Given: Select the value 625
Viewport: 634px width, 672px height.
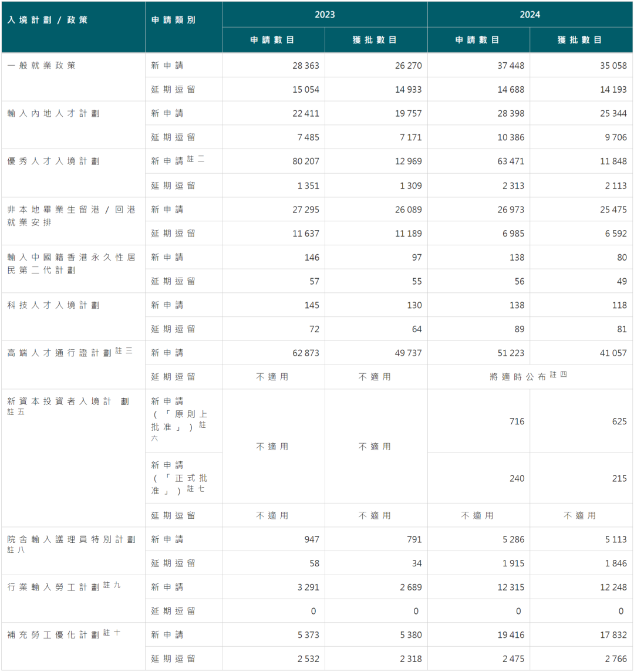Looking at the screenshot, I should click(619, 422).
